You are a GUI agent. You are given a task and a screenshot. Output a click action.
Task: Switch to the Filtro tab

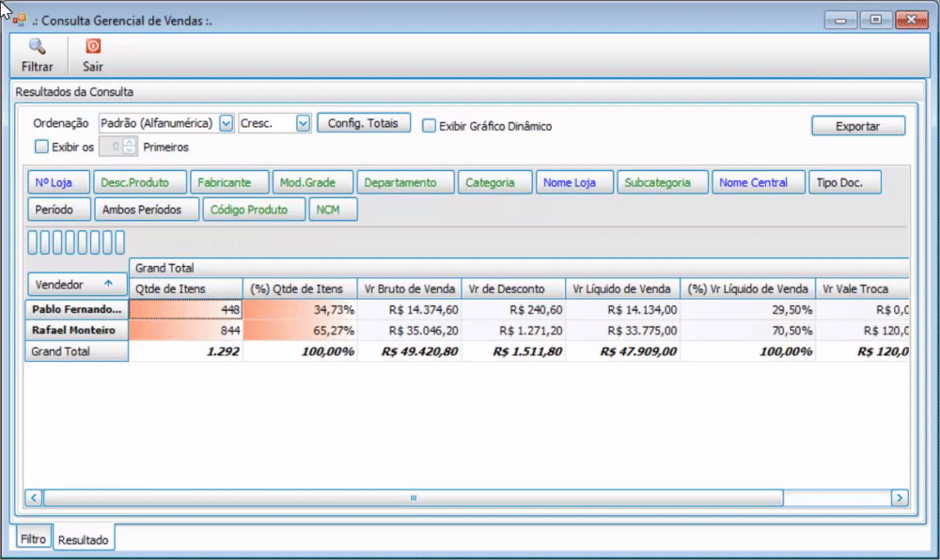point(33,538)
